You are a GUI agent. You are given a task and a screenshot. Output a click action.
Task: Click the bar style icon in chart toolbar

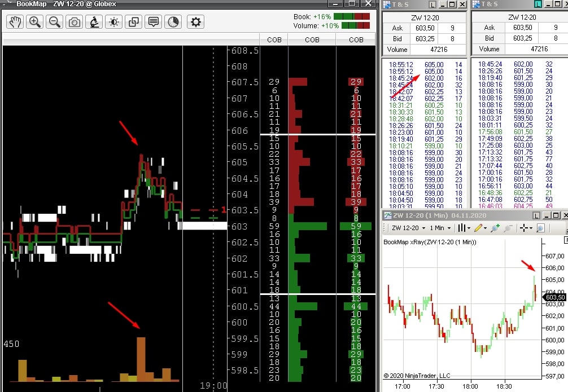(461, 228)
